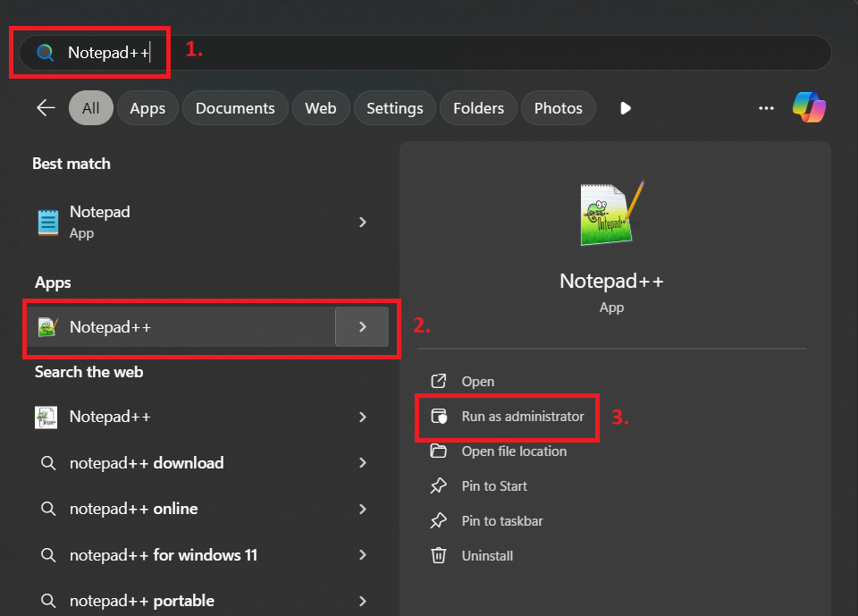Click the Copilot icon in search header
This screenshot has height=616, width=858.
[809, 108]
